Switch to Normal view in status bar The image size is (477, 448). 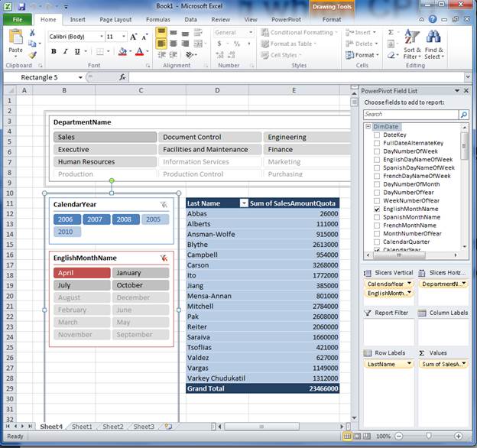click(x=347, y=437)
